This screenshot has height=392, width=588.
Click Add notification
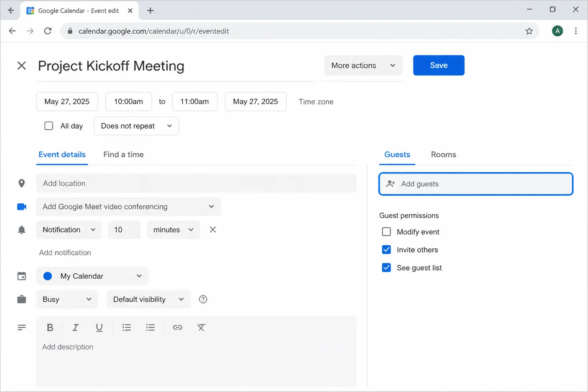[x=65, y=253]
